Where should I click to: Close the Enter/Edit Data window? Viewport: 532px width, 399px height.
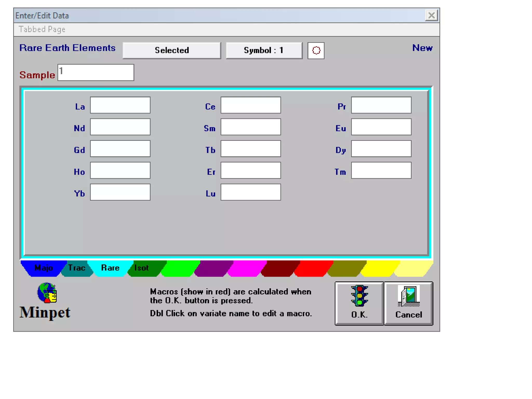pos(431,16)
